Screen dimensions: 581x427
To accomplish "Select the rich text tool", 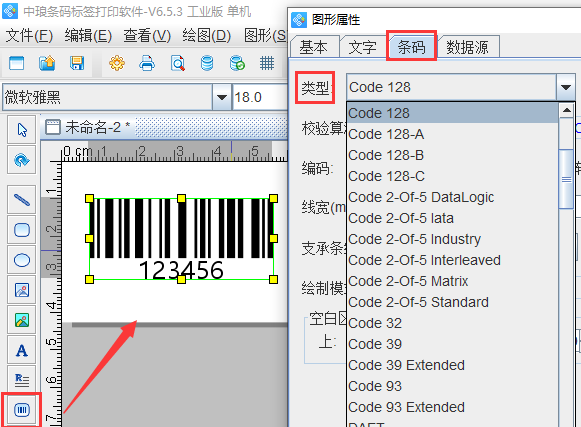I will (x=22, y=379).
